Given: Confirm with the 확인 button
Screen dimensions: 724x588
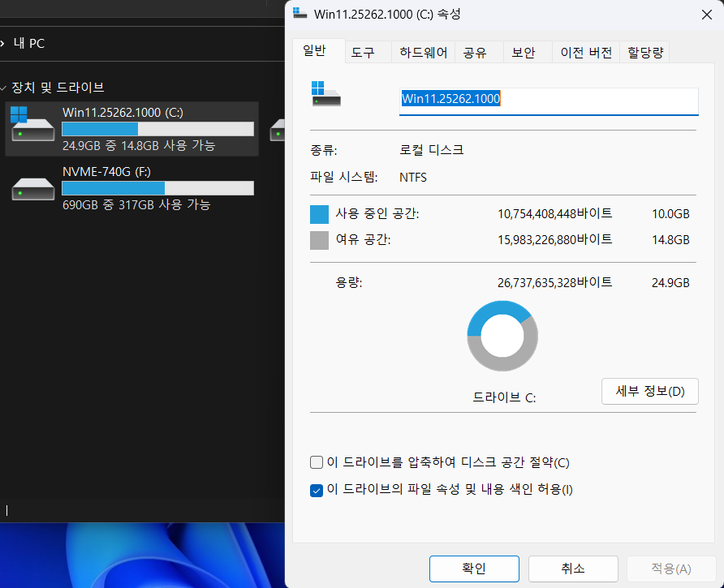Looking at the screenshot, I should (474, 569).
